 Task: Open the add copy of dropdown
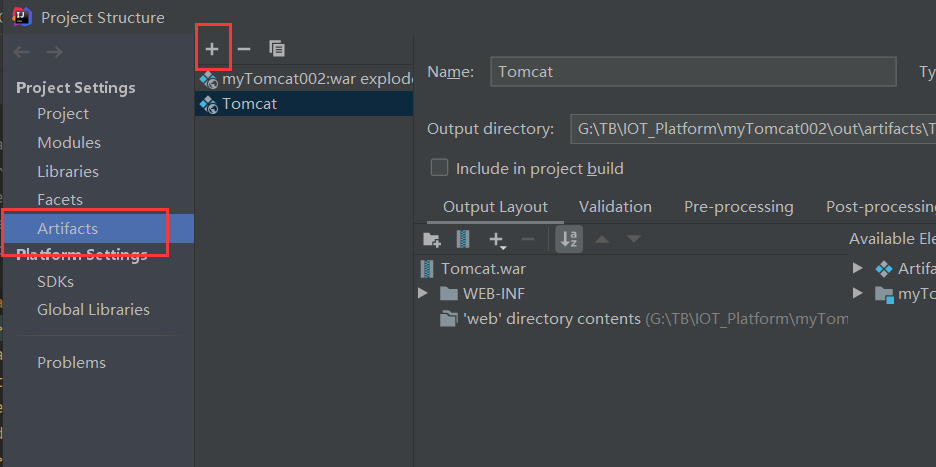click(x=497, y=240)
